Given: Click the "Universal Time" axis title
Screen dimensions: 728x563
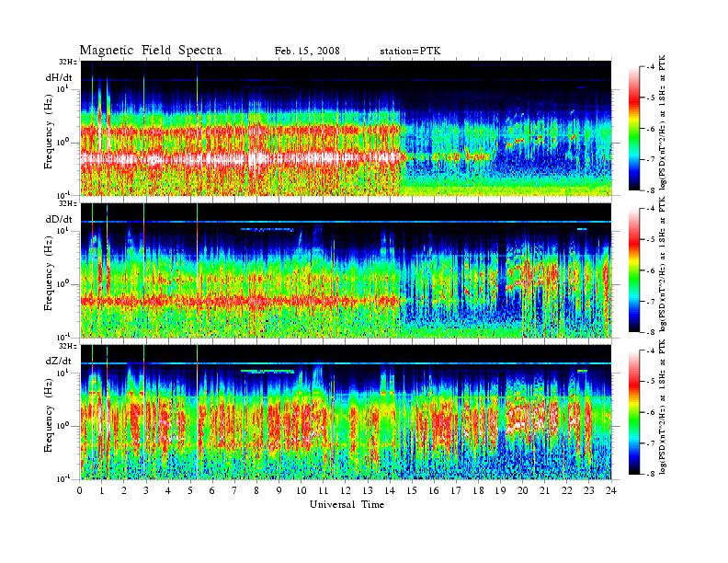Looking at the screenshot, I should click(x=347, y=504).
